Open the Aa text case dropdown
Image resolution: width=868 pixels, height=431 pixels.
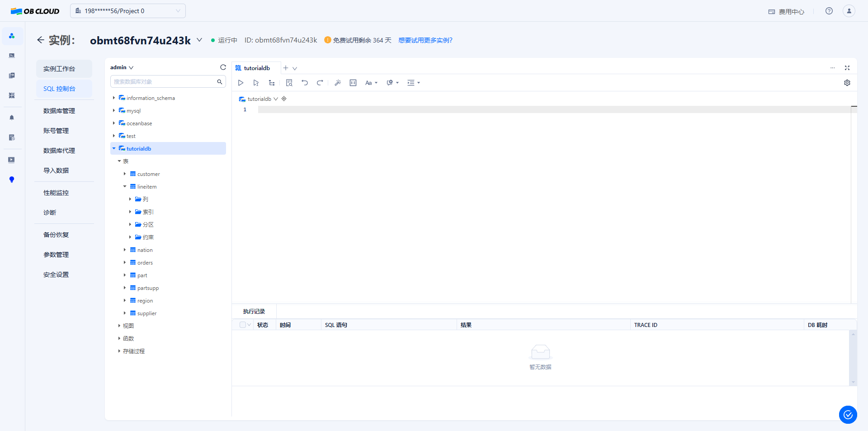371,83
